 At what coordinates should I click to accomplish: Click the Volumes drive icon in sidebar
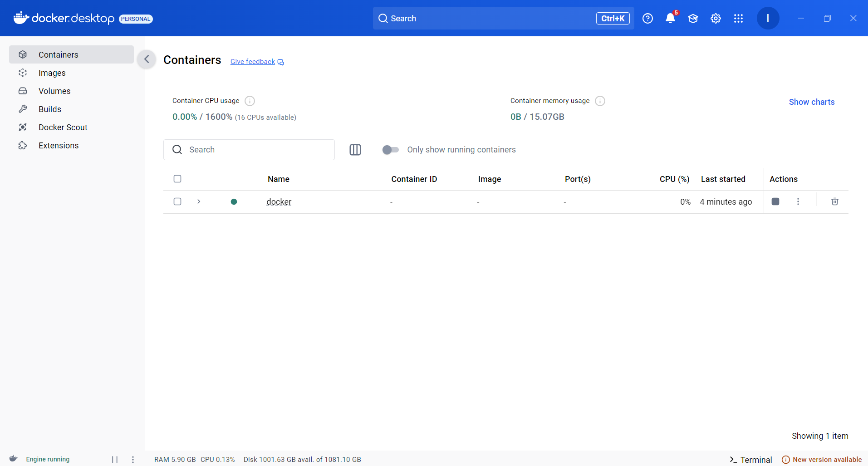coord(23,91)
